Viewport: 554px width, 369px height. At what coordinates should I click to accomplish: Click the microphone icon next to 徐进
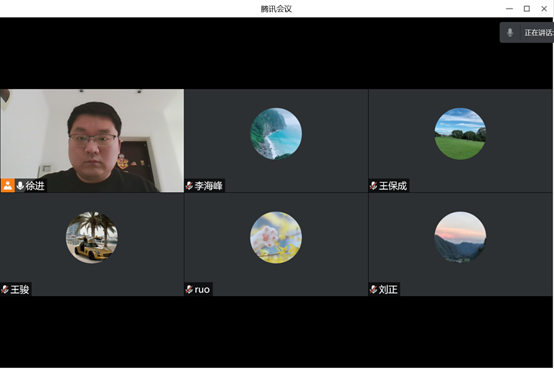(x=20, y=186)
